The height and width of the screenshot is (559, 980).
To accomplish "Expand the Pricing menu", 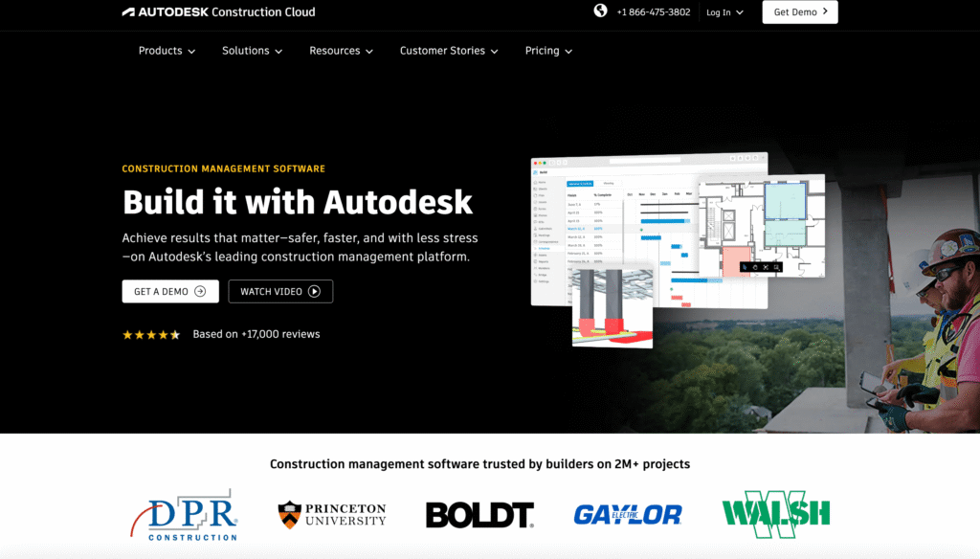I will tap(548, 51).
